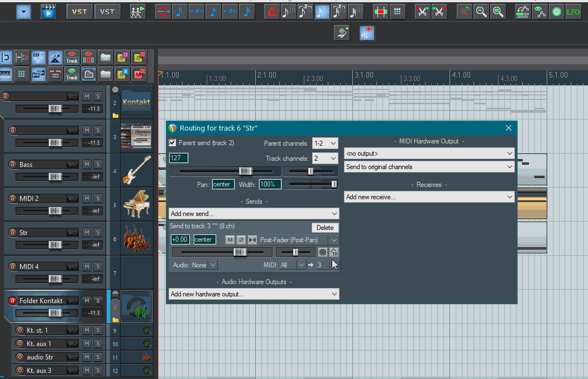This screenshot has height=379, width=588.
Task: Open the Add new receive dropdown
Action: point(429,197)
